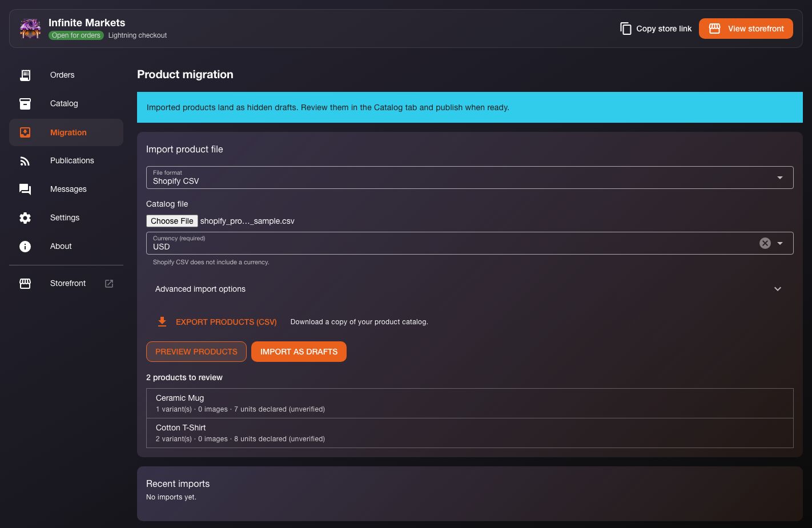Viewport: 812px width, 528px height.
Task: Click the Infinite Markets store avatar
Action: click(x=30, y=29)
